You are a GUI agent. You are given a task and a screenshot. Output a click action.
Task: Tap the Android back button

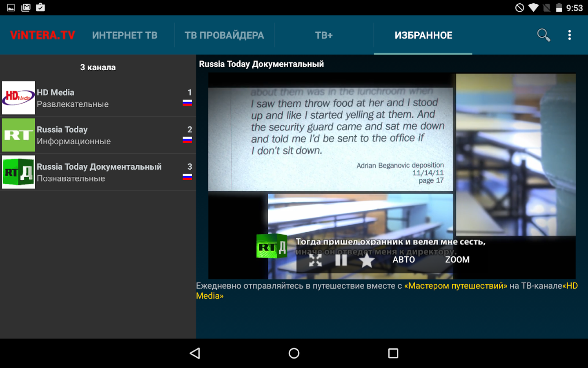pos(195,353)
